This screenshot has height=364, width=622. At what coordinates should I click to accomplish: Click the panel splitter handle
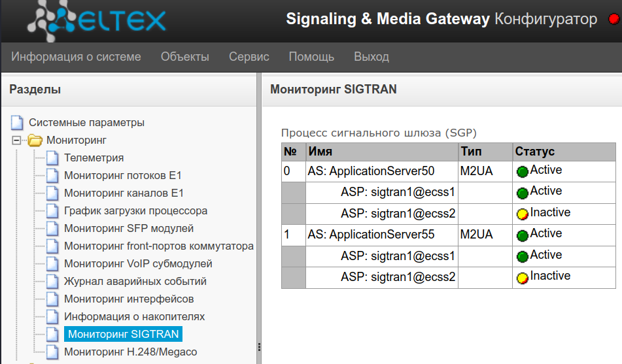[x=259, y=346]
